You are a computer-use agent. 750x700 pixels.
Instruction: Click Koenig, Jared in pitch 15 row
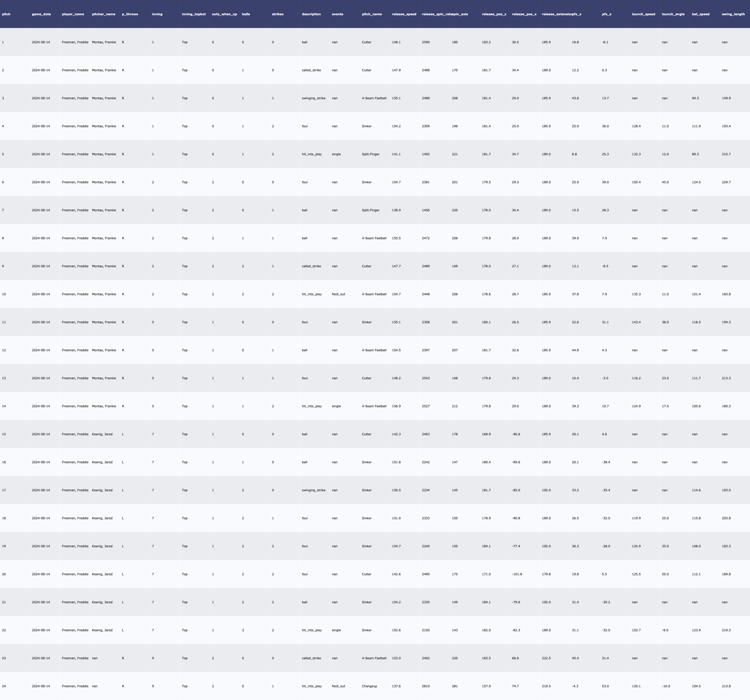coord(102,434)
